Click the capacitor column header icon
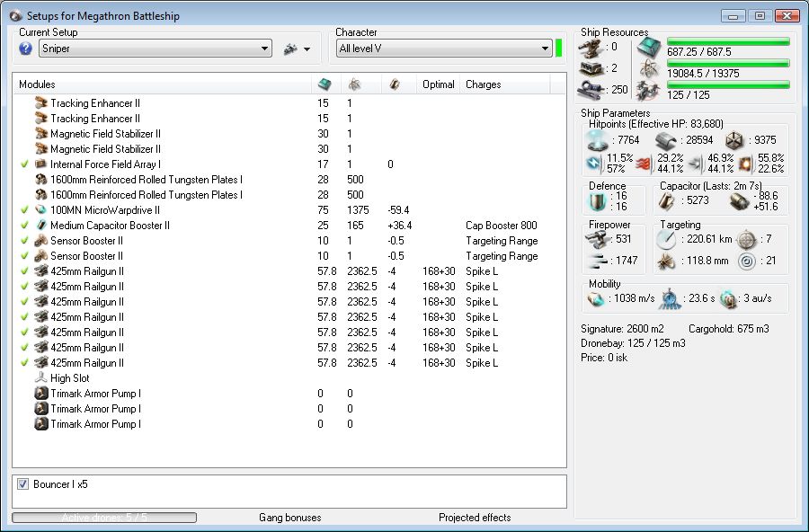 (395, 84)
